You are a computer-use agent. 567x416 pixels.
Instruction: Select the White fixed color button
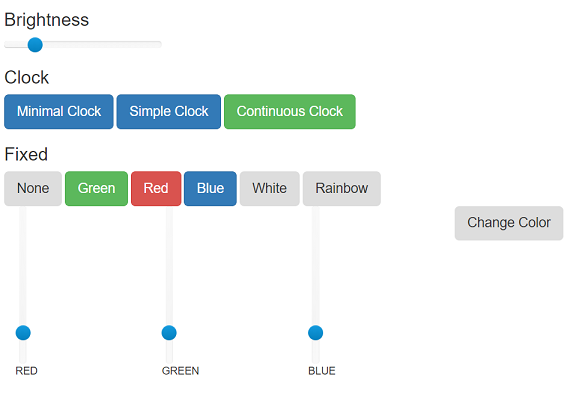269,188
